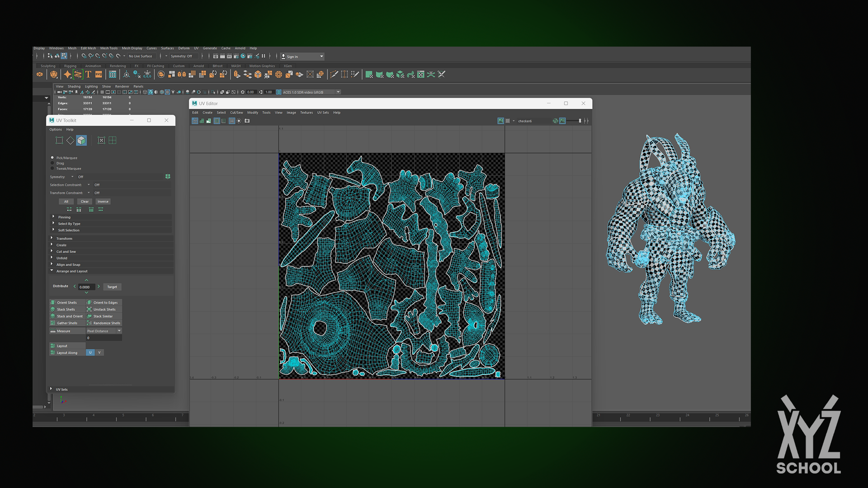Select the UV Shell selection mode icon
Screen dimensions: 868x488
pyautogui.click(x=81, y=141)
